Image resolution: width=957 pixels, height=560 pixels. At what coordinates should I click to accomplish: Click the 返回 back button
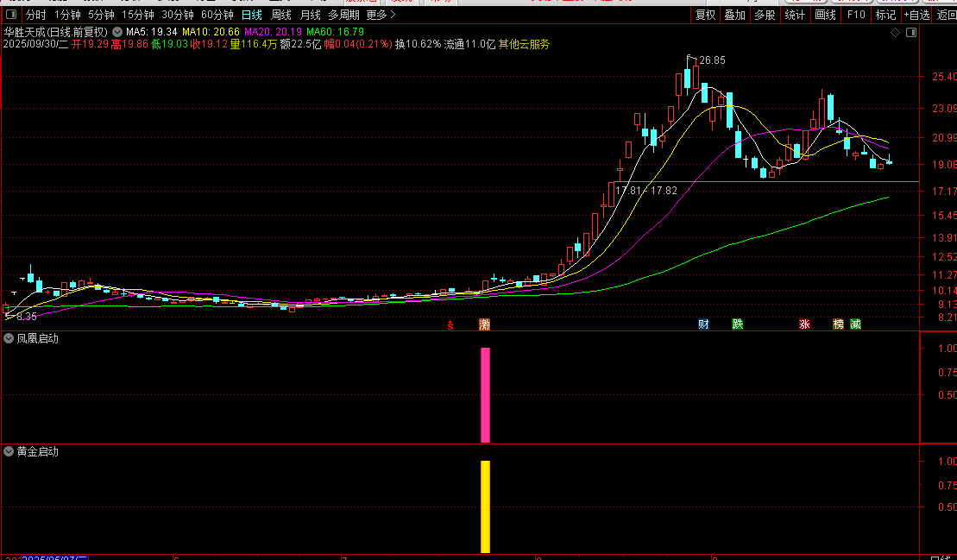(x=946, y=15)
